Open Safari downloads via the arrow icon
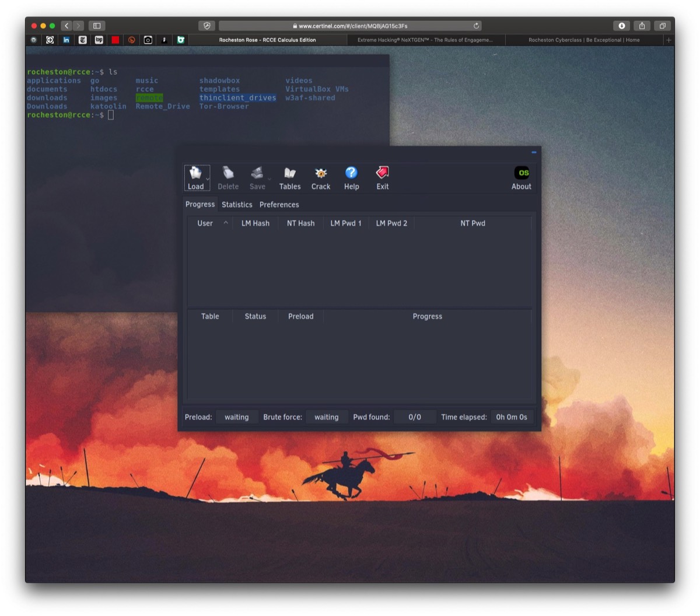Viewport: 700px width, 616px height. 622,26
